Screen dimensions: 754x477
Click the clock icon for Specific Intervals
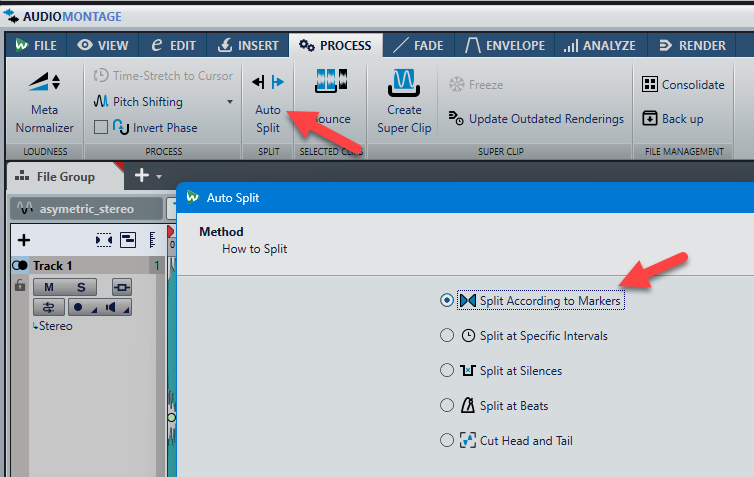coord(468,336)
